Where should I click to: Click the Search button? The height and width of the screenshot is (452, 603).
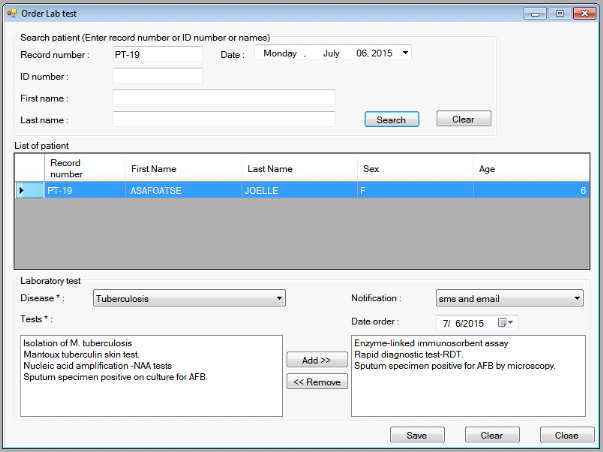click(391, 119)
